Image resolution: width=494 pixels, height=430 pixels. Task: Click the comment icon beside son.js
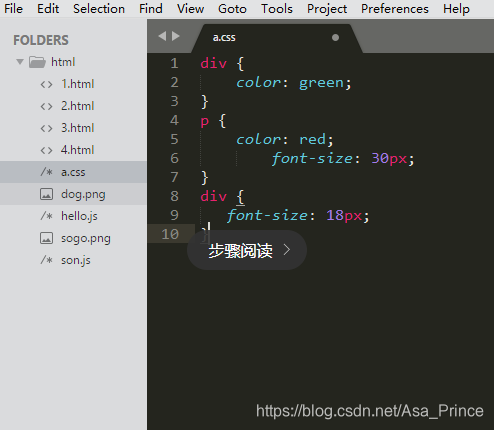[46, 260]
